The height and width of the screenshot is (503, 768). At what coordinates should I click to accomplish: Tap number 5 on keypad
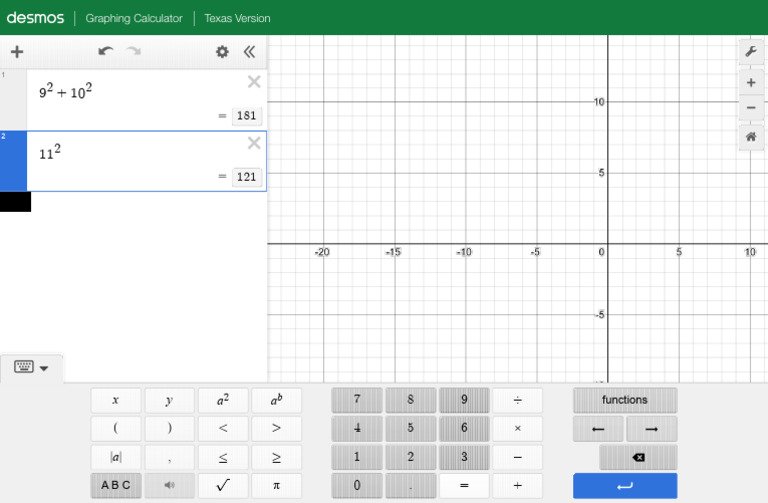click(x=410, y=429)
